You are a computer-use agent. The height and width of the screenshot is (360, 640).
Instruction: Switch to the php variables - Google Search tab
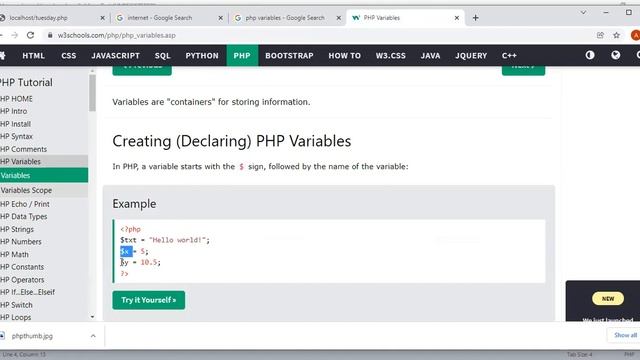point(286,18)
